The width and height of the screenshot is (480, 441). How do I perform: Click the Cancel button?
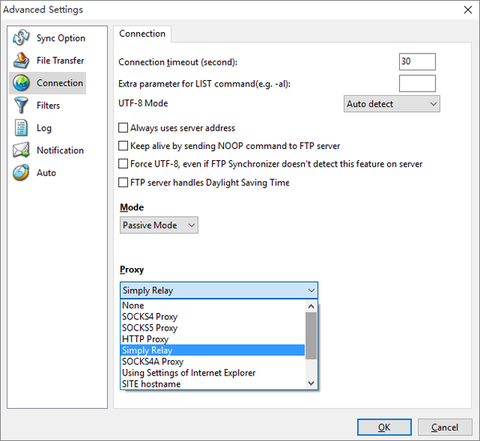click(x=445, y=427)
